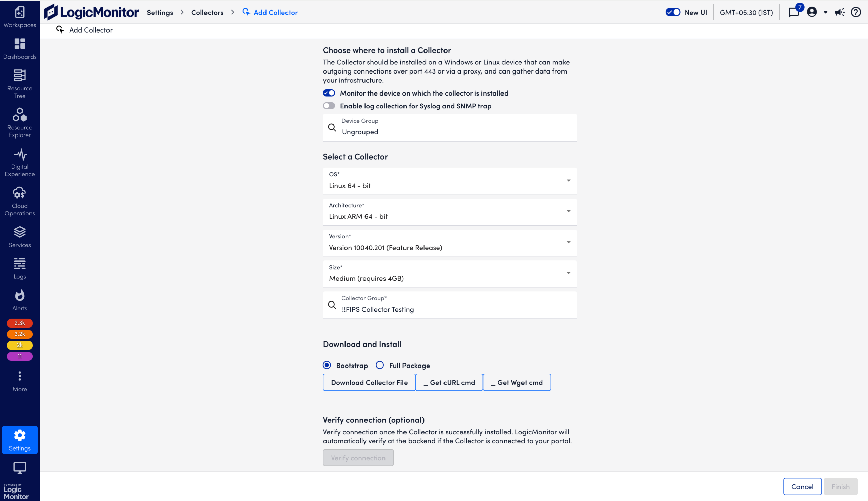
Task: Open Services in sidebar
Action: coord(20,237)
